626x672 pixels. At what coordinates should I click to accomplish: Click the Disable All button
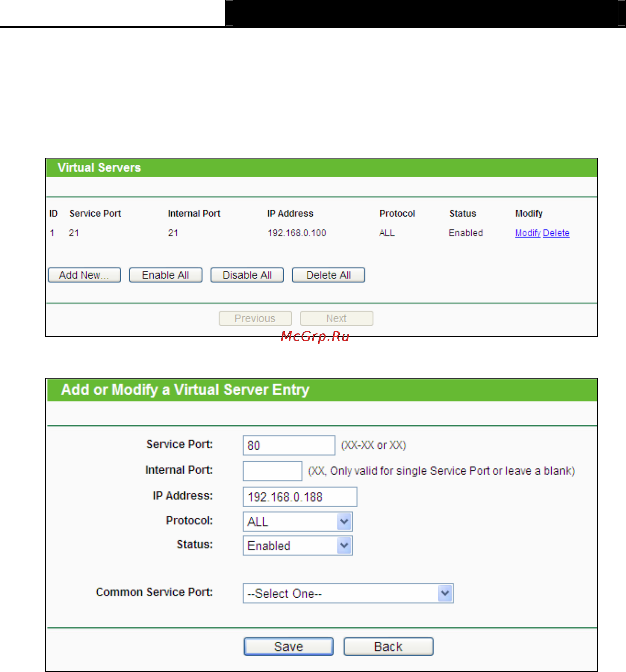tap(247, 275)
